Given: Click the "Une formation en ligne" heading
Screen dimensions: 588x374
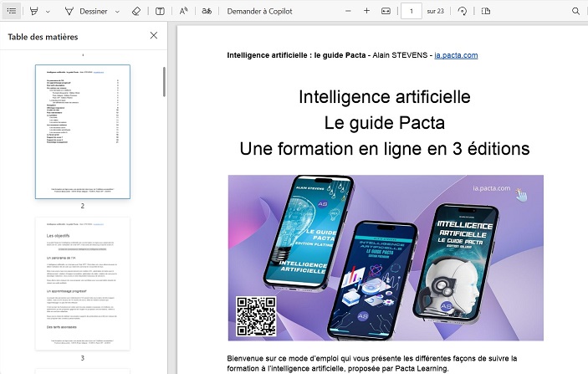Looking at the screenshot, I should [385, 149].
